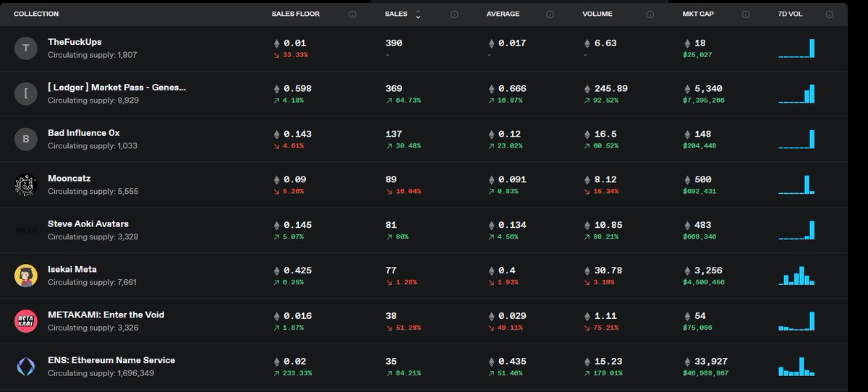Click the Mooncatz 7D volume chart

click(x=796, y=185)
